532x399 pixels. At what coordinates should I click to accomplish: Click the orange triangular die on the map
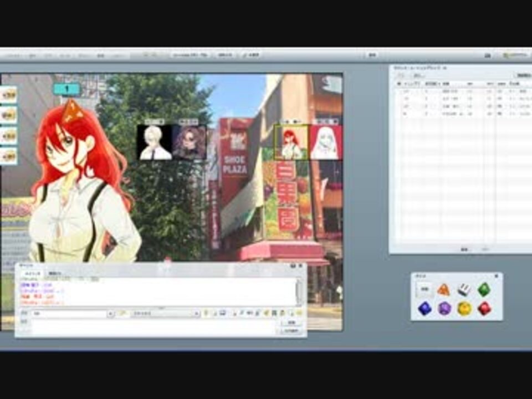tap(72, 111)
